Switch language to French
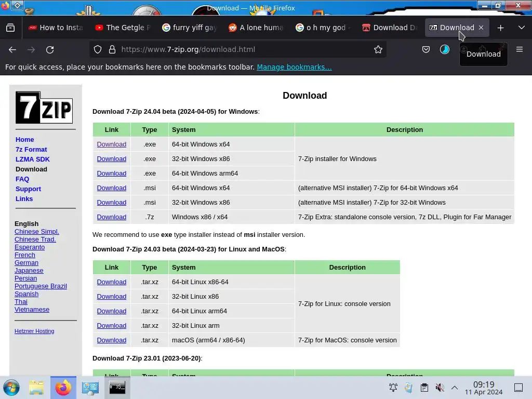The width and height of the screenshot is (532, 399). (25, 255)
